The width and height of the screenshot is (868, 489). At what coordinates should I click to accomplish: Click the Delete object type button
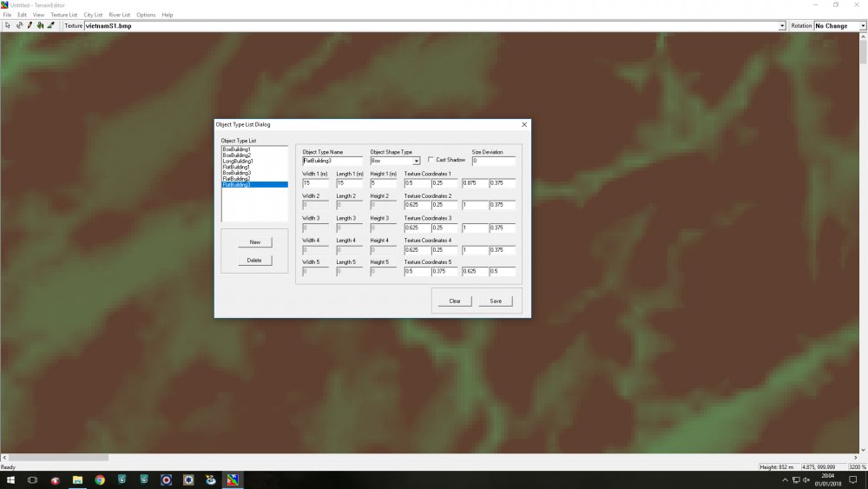pos(254,261)
